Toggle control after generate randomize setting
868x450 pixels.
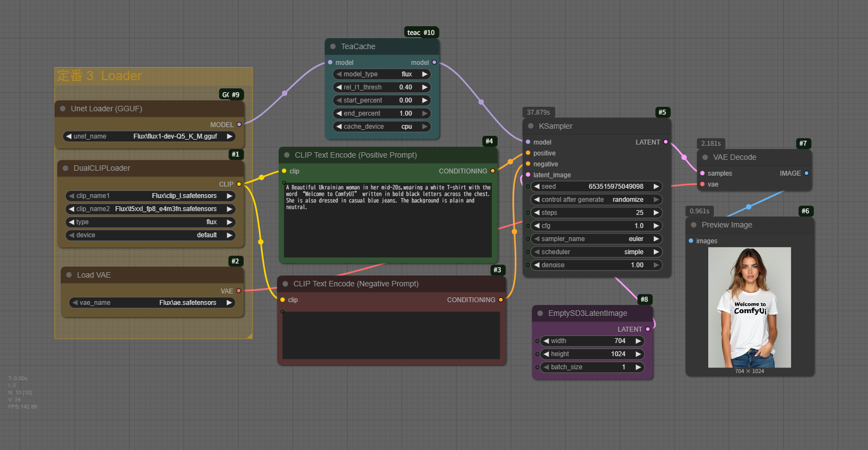pos(596,200)
